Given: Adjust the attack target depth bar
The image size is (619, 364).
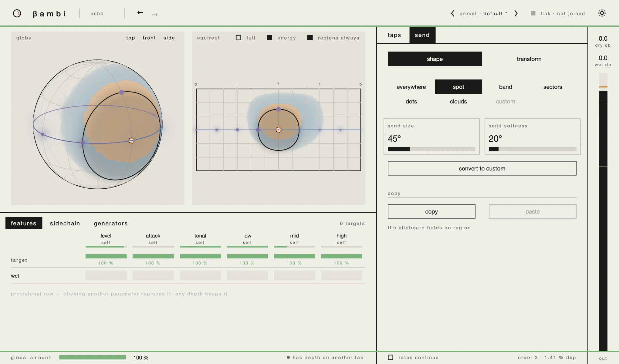Looking at the screenshot, I should point(153,256).
